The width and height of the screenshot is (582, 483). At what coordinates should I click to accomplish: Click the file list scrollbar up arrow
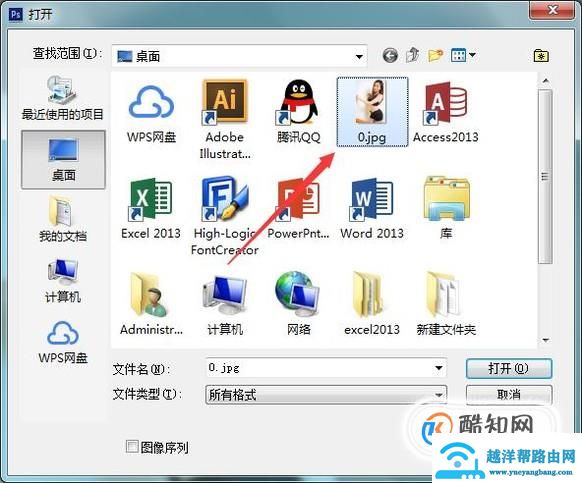(x=545, y=81)
